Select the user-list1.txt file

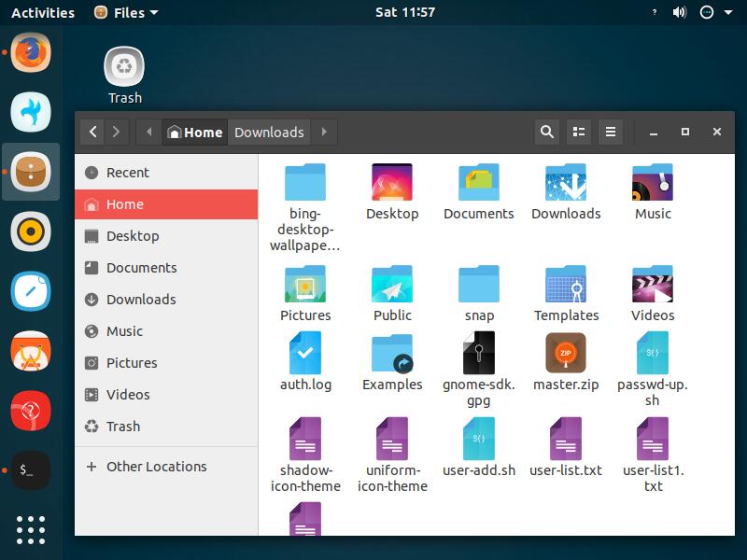pos(652,439)
